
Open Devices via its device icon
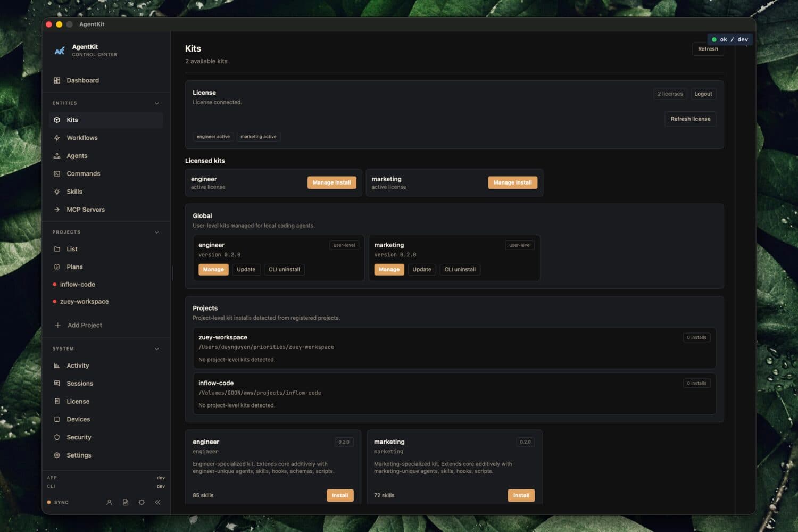coord(57,419)
